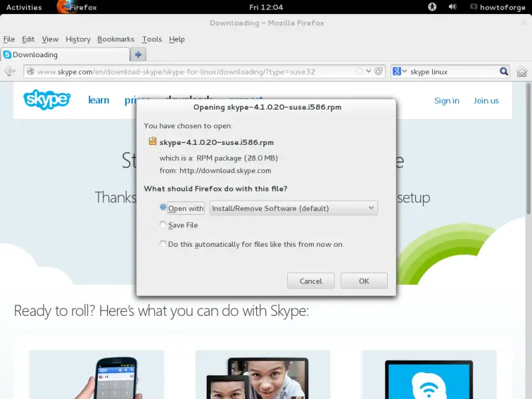Open the Bookmarks menu
Viewport: 532px width, 399px height.
116,39
